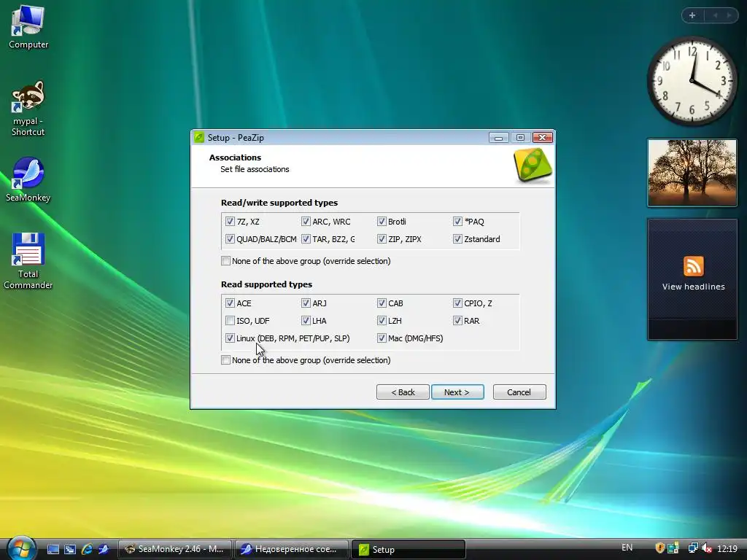Viewport: 747px width, 560px height.
Task: Click the PeaZip logo in the setup header
Action: (533, 166)
